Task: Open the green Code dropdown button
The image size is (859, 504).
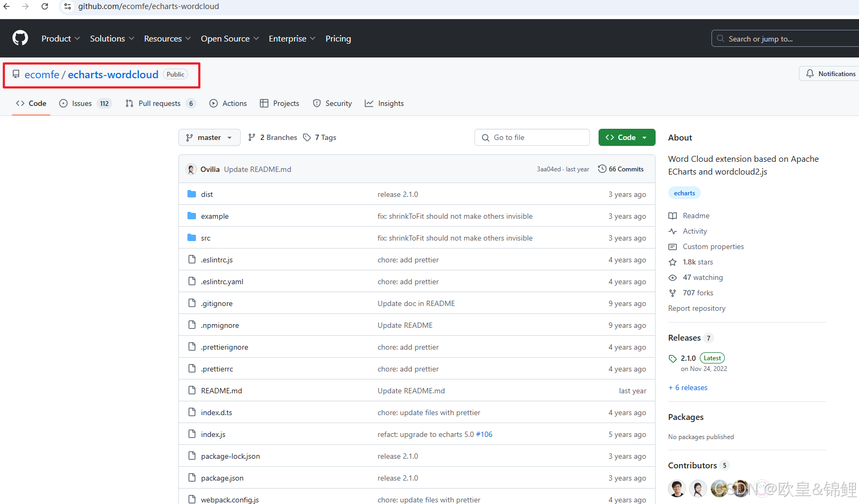Action: (x=627, y=137)
